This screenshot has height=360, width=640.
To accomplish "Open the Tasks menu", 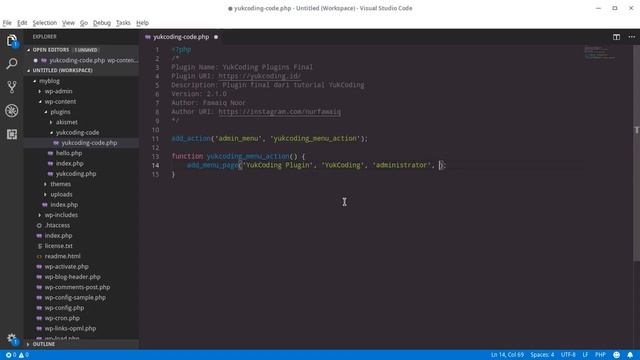I will point(123,23).
